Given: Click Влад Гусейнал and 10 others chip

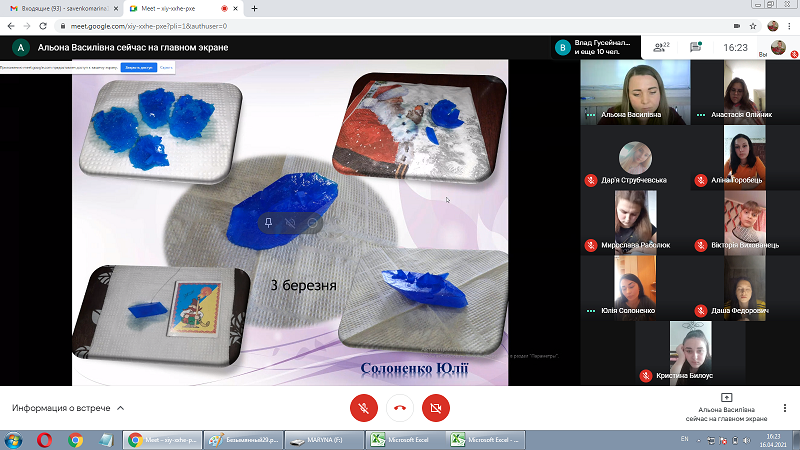Looking at the screenshot, I should pyautogui.click(x=596, y=47).
